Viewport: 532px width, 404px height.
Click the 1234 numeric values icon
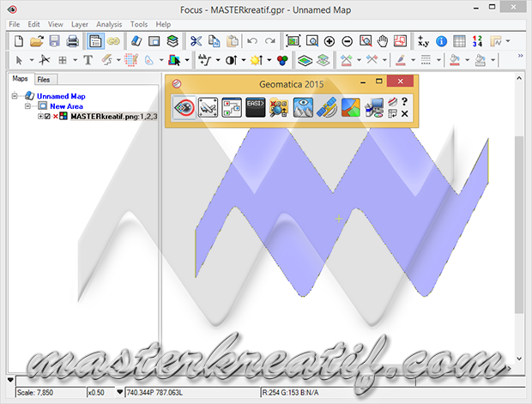477,41
